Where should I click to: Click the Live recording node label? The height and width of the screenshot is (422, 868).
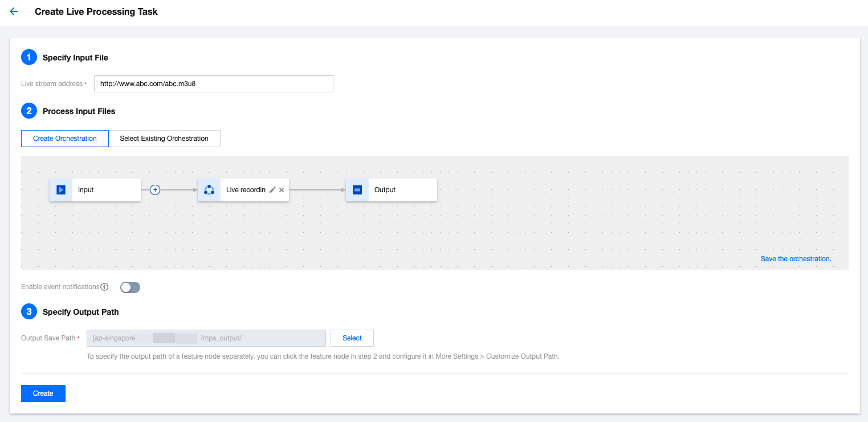(x=246, y=190)
